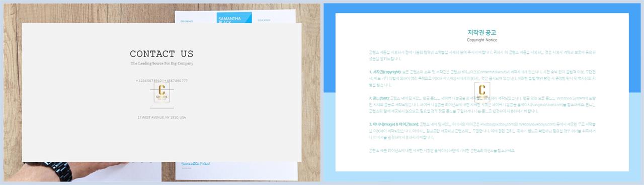Select the address 17 West Avenue, NY 1910, USA
Viewport: 644px width, 185px height.
coord(162,117)
